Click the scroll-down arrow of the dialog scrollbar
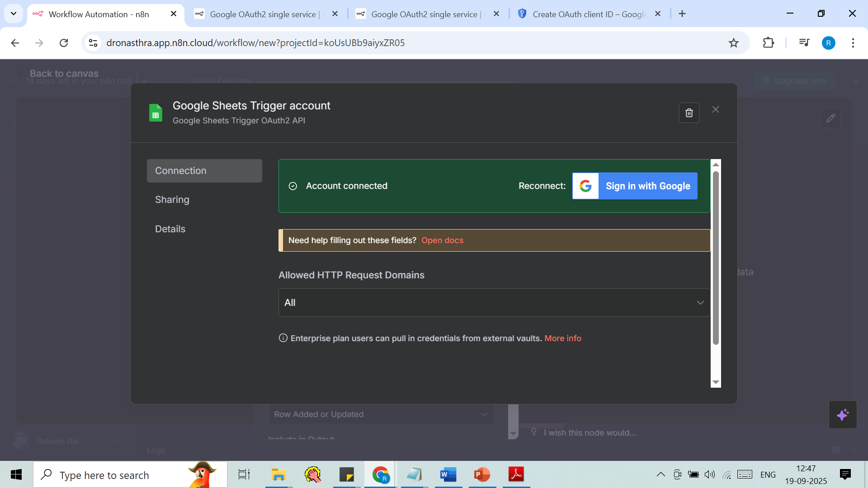The height and width of the screenshot is (488, 868). [x=716, y=383]
